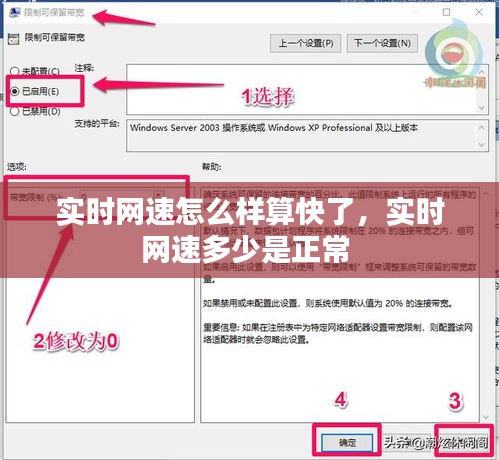Click the setting icon beside 限制可保留带宽 heading
This screenshot has width=499, height=460.
14,39
